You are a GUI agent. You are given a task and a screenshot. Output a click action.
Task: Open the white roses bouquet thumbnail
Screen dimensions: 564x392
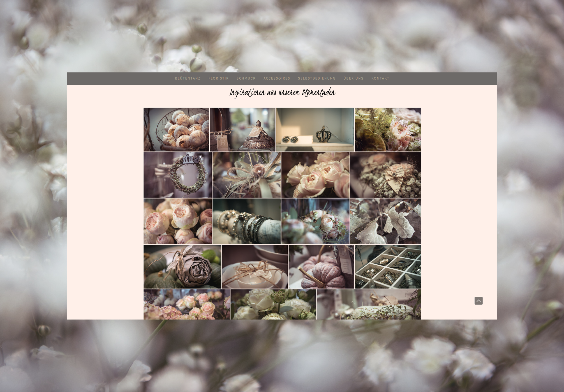[x=273, y=304]
